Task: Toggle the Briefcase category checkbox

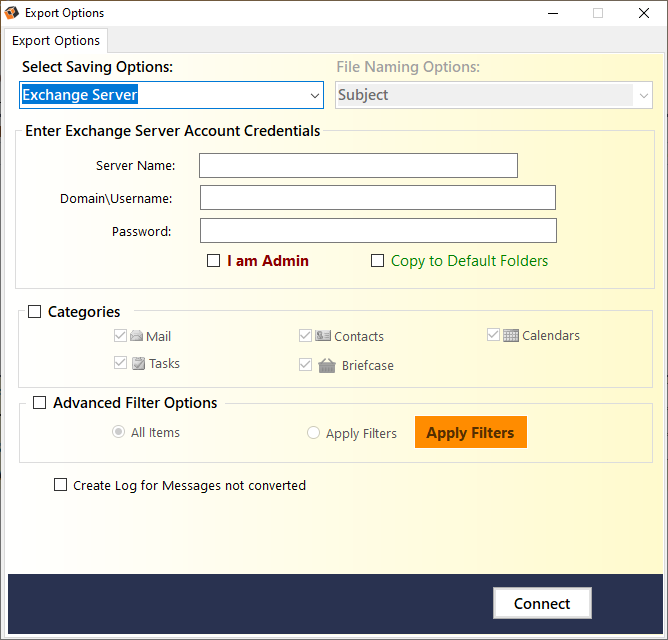Action: coord(305,365)
